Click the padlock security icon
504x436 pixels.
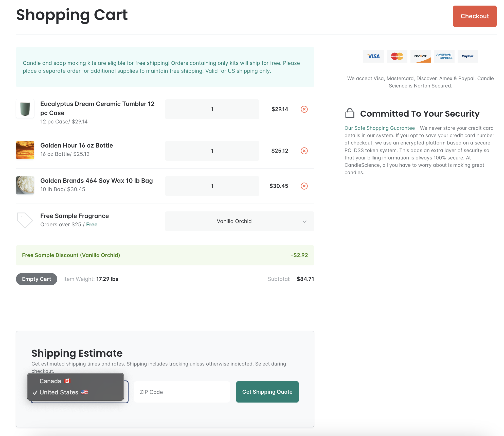coord(350,113)
